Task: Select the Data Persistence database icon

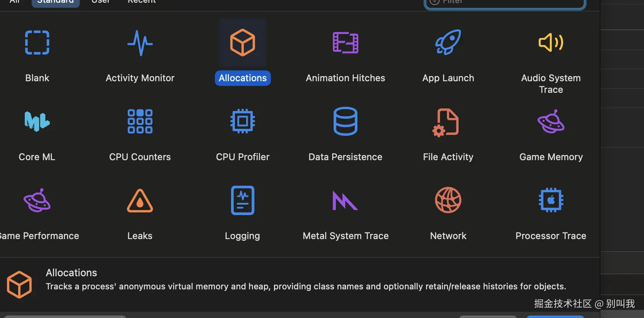Action: (x=346, y=121)
